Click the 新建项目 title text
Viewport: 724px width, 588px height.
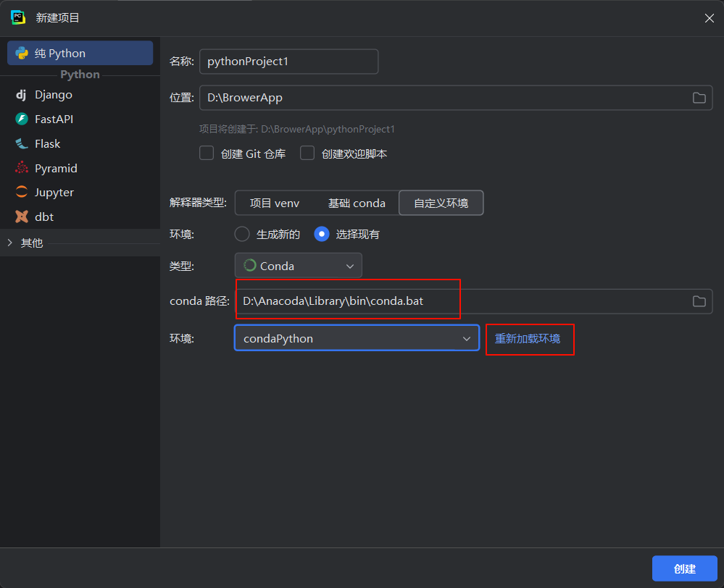(58, 17)
